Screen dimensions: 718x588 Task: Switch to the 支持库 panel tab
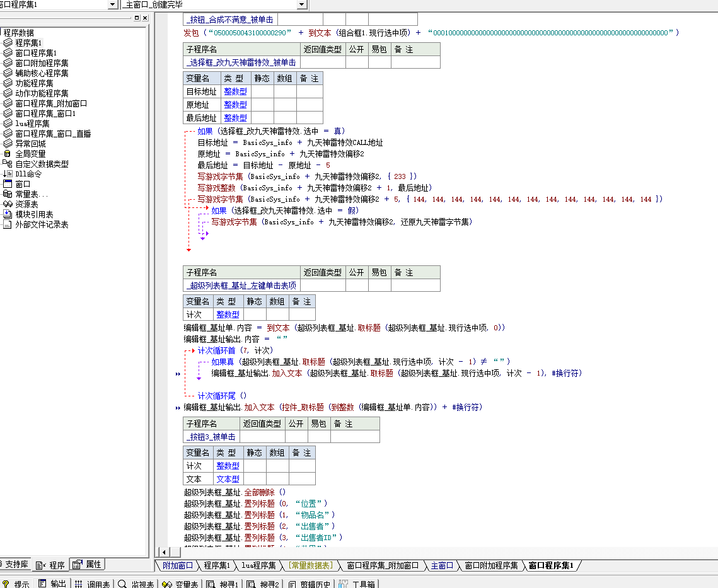pyautogui.click(x=14, y=564)
